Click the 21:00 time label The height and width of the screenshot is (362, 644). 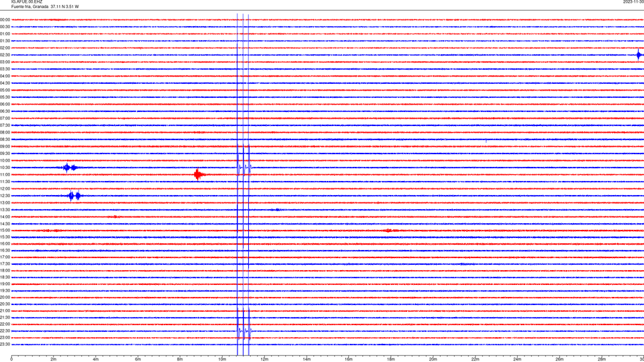(x=5, y=310)
